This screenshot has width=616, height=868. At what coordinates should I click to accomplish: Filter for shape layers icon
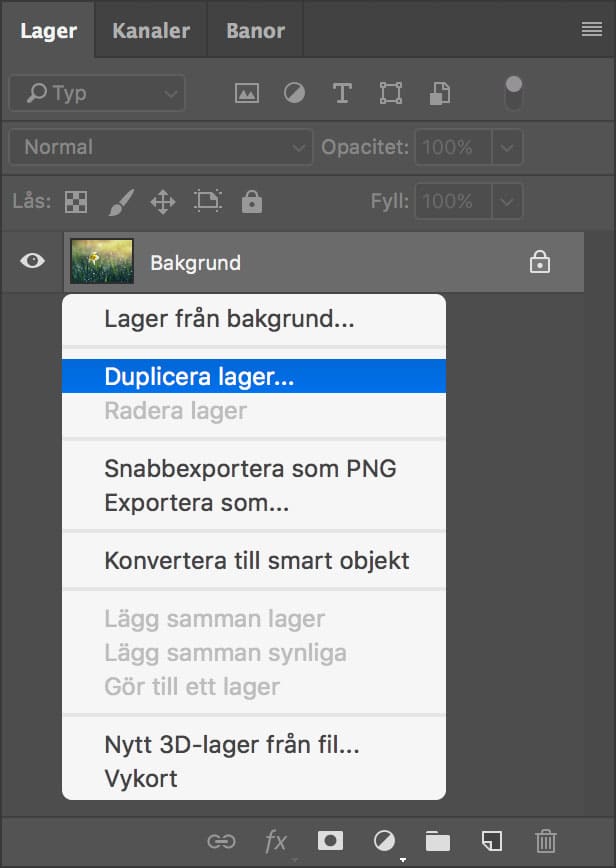pos(391,93)
